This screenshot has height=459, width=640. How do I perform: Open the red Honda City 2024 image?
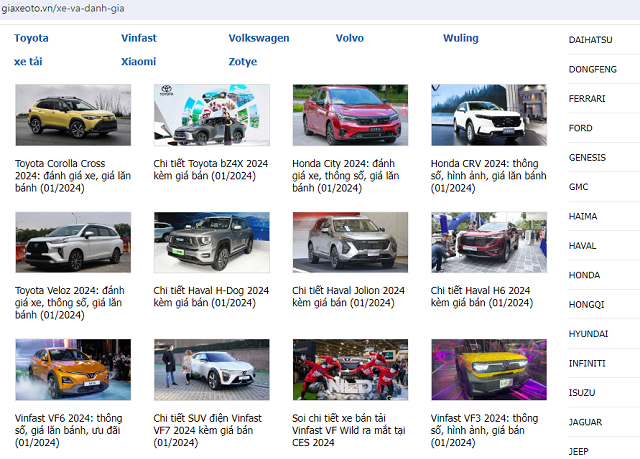click(x=350, y=115)
